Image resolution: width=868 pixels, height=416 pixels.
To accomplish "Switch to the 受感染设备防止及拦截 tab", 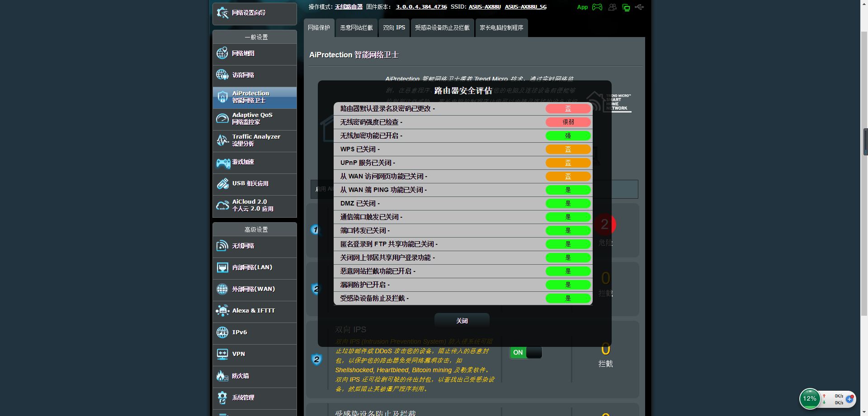I will pyautogui.click(x=442, y=28).
